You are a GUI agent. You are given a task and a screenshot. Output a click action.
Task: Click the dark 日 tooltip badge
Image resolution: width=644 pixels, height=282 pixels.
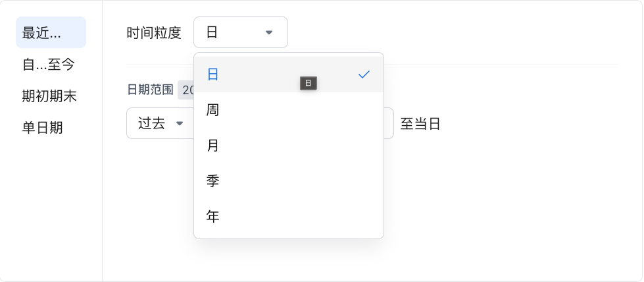click(x=309, y=83)
